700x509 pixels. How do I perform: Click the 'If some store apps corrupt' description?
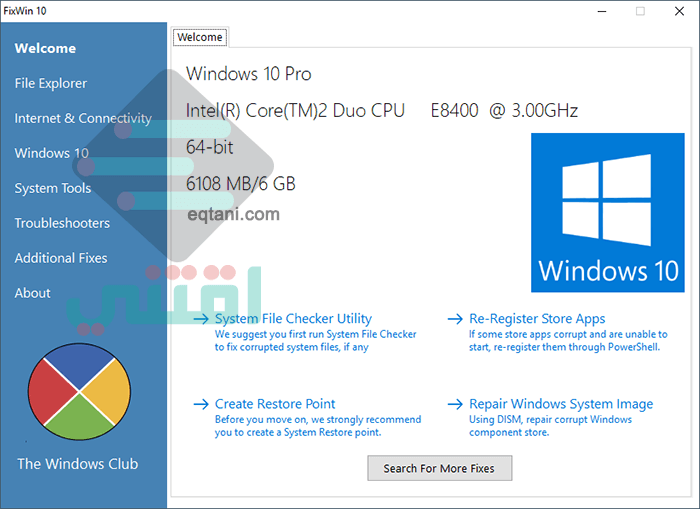pyautogui.click(x=568, y=341)
